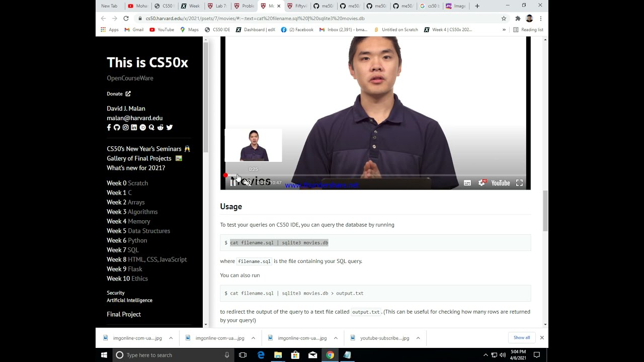Close the downloads bar
Viewport: 644px width, 362px height.
(542, 337)
